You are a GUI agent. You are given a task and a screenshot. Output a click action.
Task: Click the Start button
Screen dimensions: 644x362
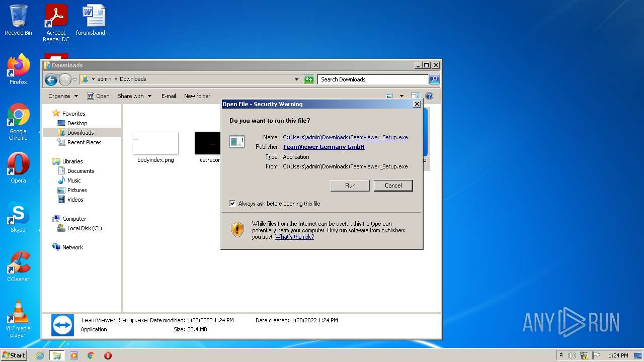click(14, 355)
